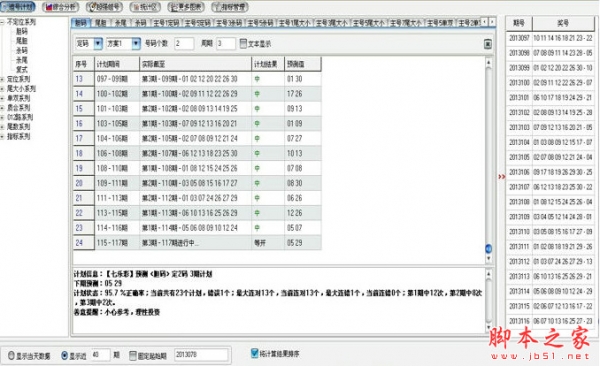Click the green result icon in row 15
This screenshot has width=600, height=366.
point(257,109)
